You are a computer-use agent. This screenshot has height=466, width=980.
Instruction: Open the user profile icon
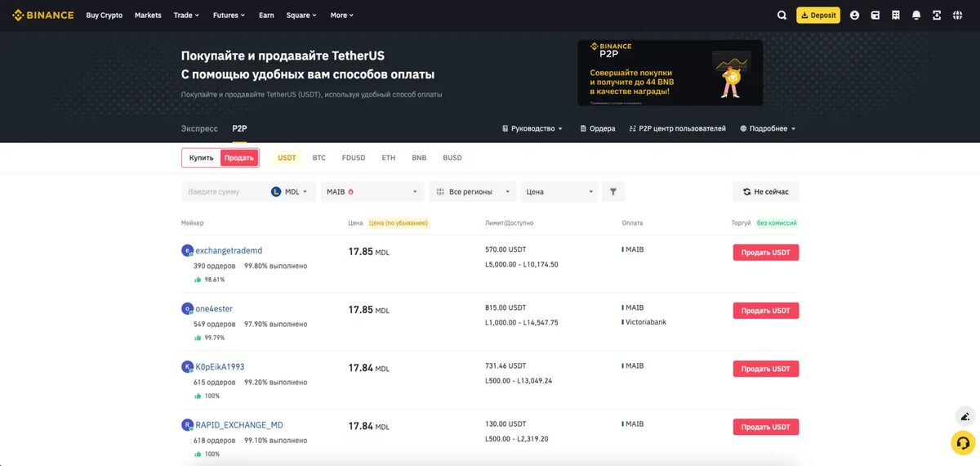(854, 15)
